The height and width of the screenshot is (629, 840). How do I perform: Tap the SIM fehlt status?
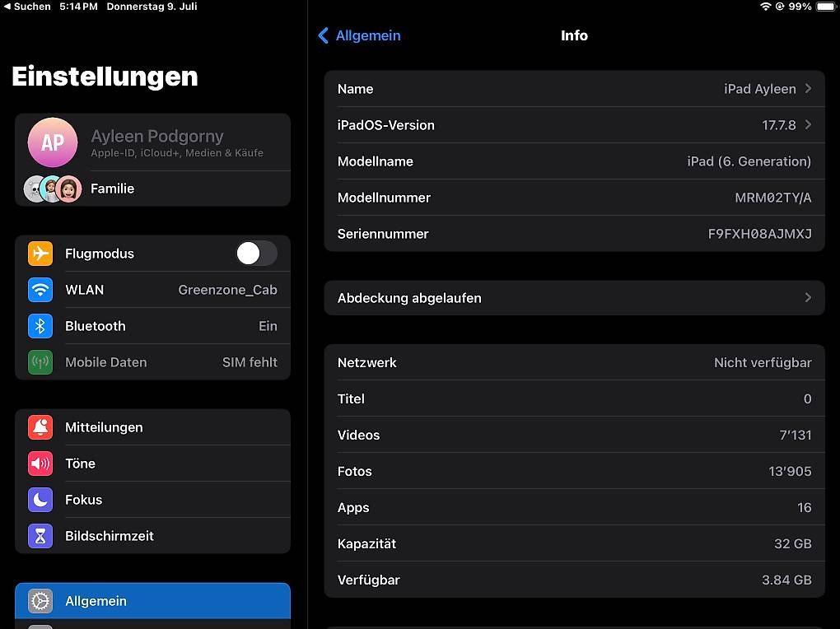tap(250, 362)
